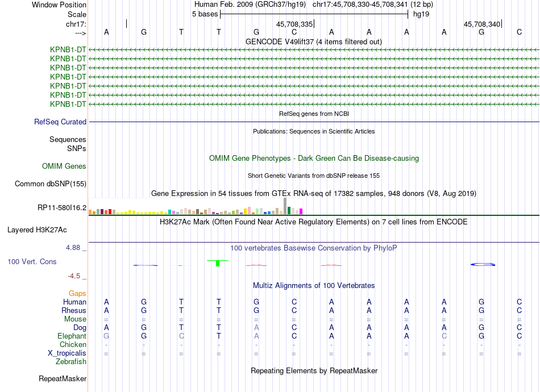The height and width of the screenshot is (392, 540).
Task: Click the RefSeq Curated track label
Action: [x=60, y=122]
